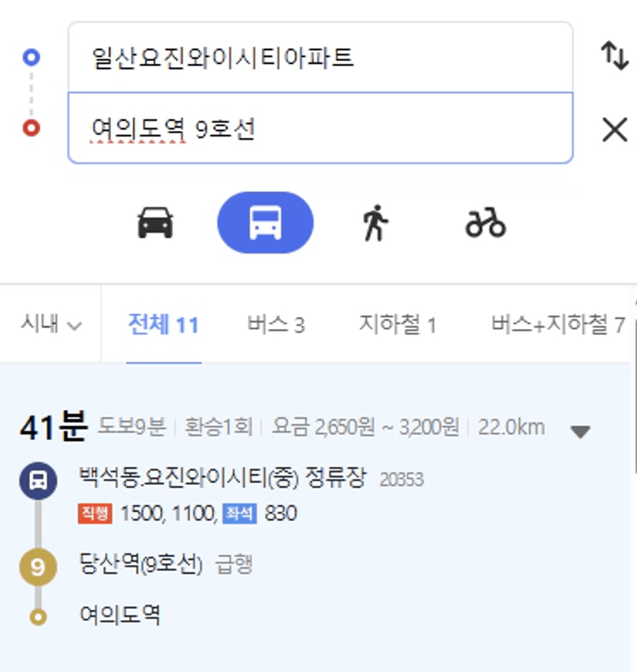Expand the 41분 route details arrow
Viewport: 637px width, 672px height.
[x=581, y=431]
